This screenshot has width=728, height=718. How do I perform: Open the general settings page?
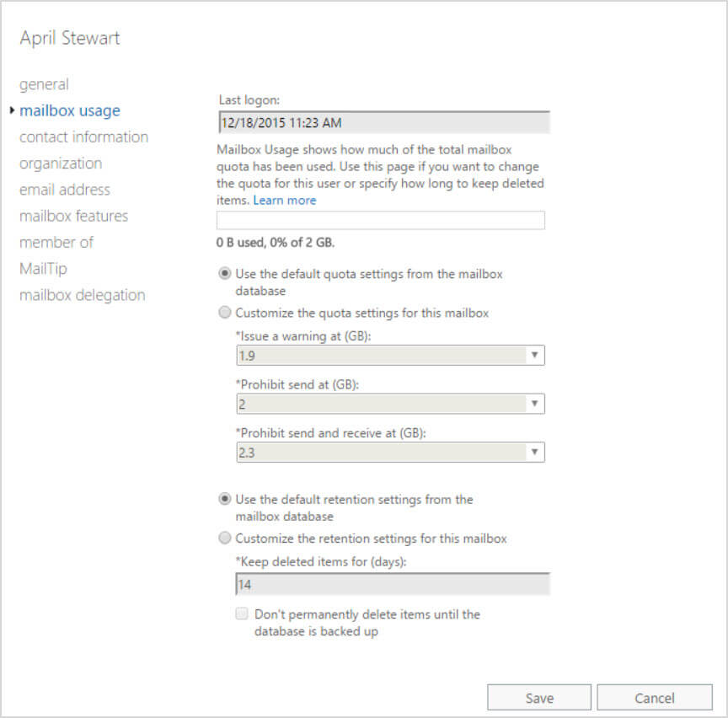[44, 84]
